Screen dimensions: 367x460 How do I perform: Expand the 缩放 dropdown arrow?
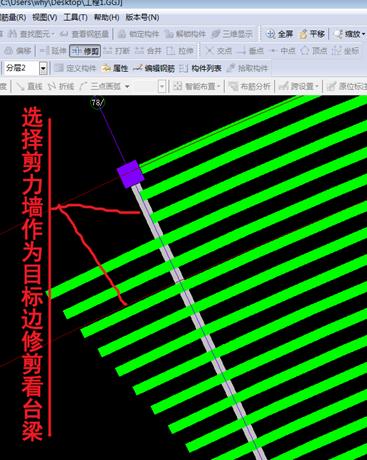pyautogui.click(x=363, y=34)
